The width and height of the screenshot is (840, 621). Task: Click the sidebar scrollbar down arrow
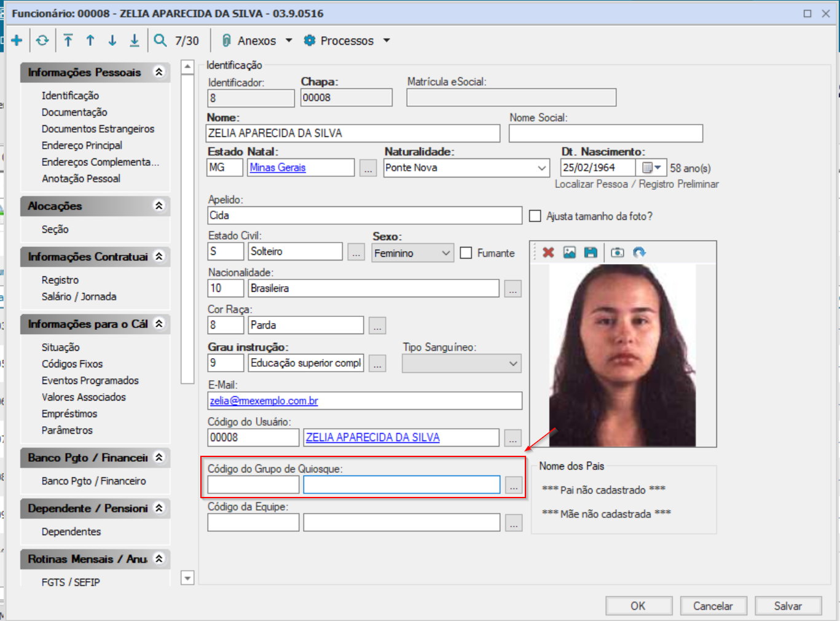[187, 577]
